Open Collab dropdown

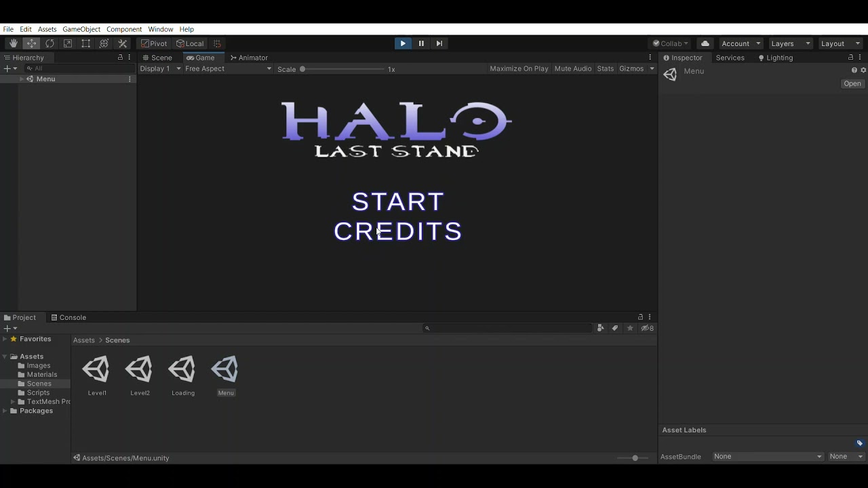pyautogui.click(x=670, y=43)
